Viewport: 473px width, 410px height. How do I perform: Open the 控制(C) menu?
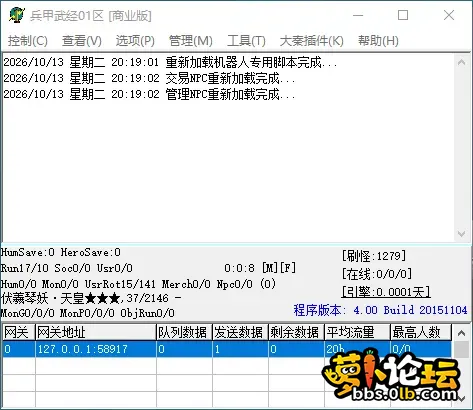pos(28,41)
